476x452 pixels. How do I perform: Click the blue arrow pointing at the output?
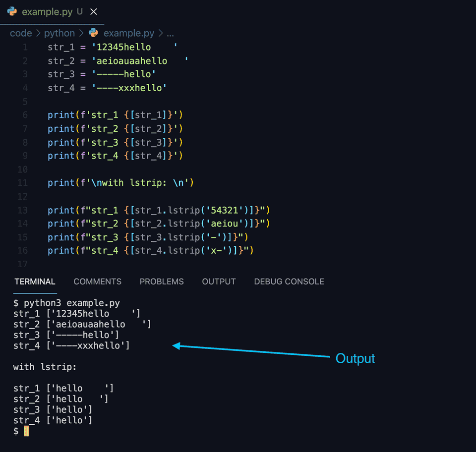tap(248, 350)
